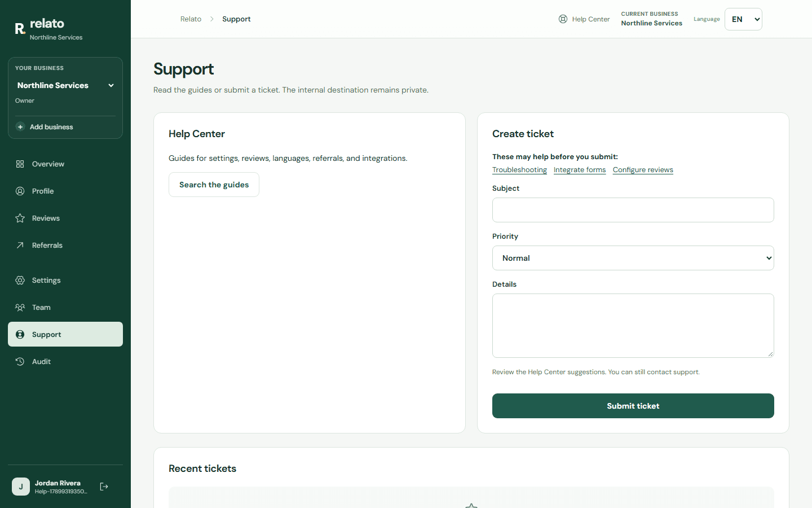Screen dimensions: 812x508
Task: Click the Help Center lifebuoy icon in header
Action: 563,19
